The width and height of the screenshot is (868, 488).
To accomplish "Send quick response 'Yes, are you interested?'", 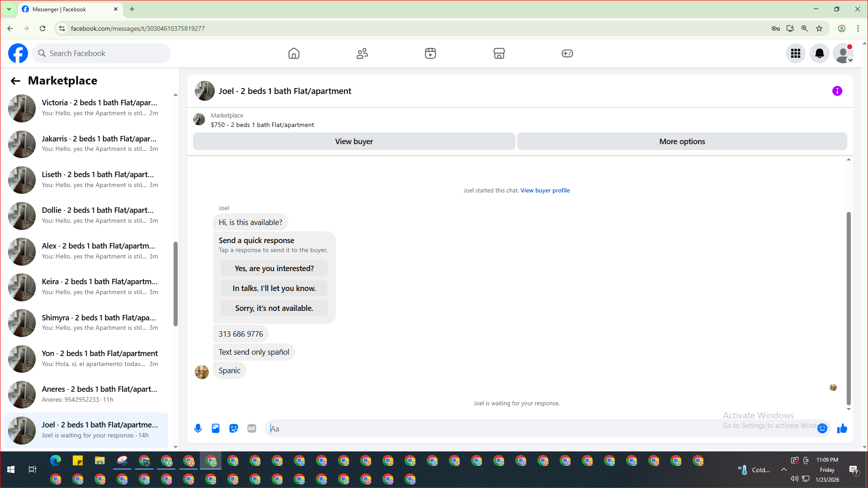I will 274,268.
